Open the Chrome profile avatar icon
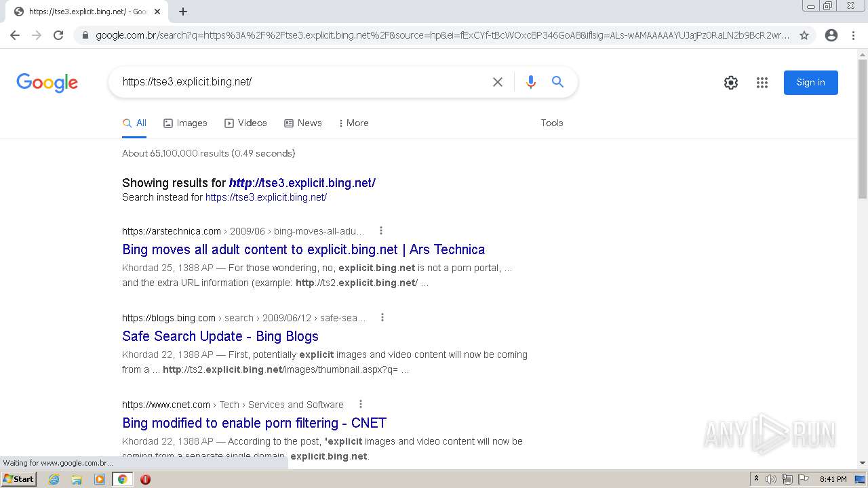 [831, 35]
